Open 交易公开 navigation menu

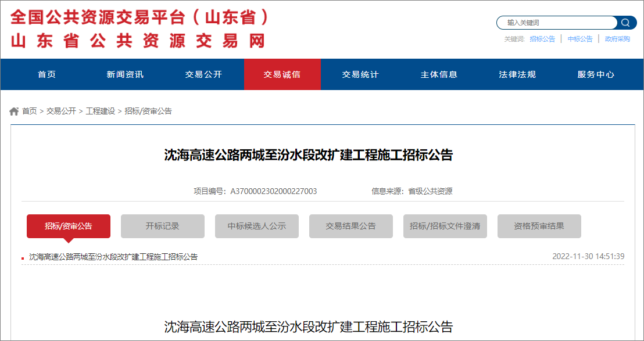203,74
